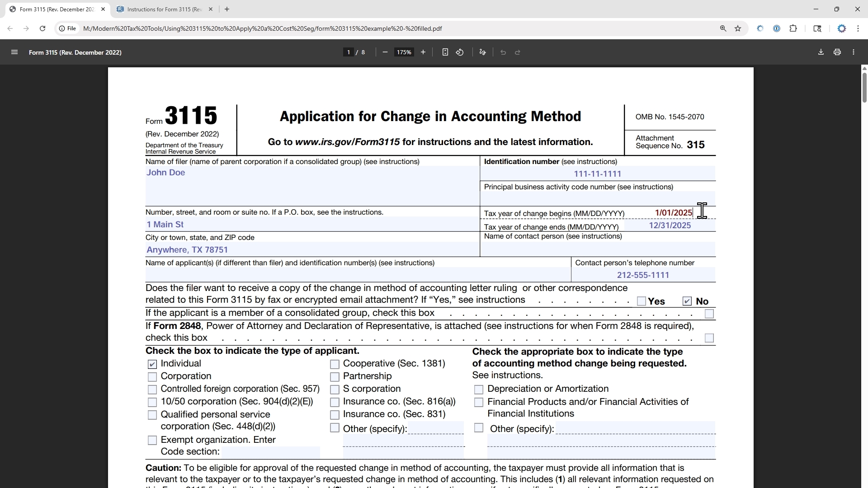Screen dimensions: 868x488
Task: Open a new browser tab
Action: point(227,9)
